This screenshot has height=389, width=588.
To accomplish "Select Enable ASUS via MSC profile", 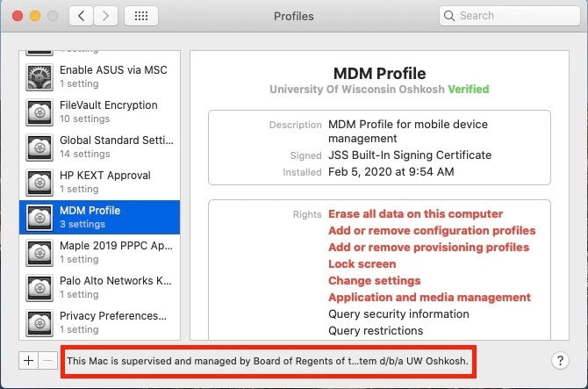I will (x=100, y=77).
